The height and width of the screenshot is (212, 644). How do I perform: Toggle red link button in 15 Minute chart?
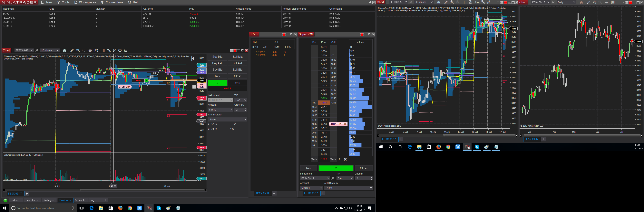[x=235, y=51]
